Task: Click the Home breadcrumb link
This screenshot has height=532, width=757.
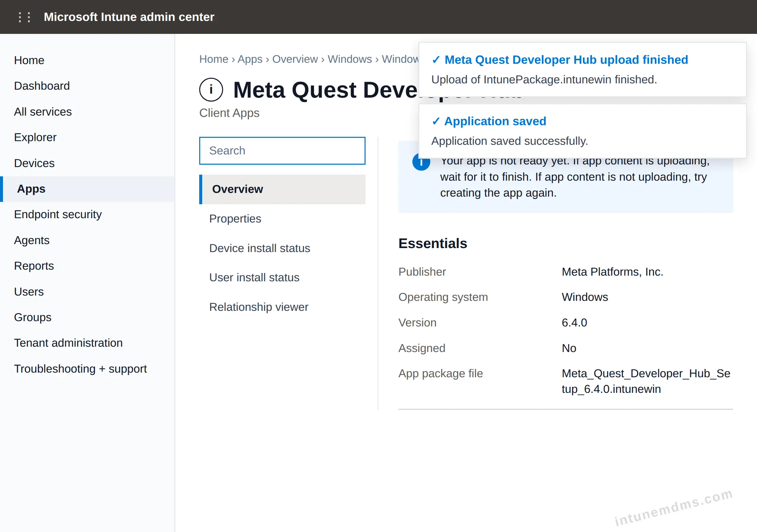Action: (214, 59)
